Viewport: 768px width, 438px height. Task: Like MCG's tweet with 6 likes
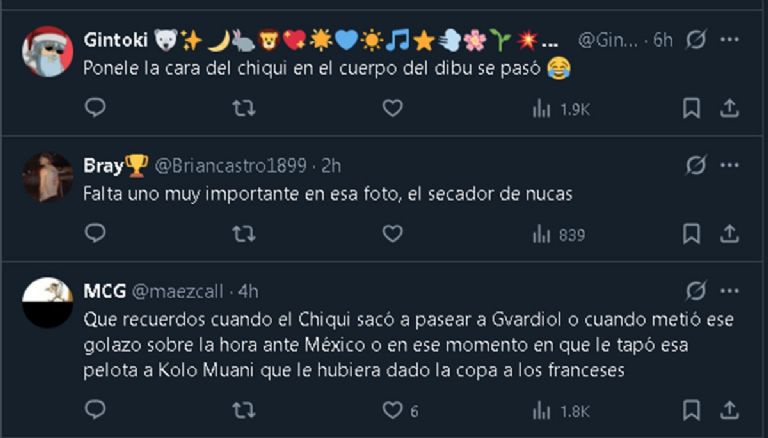[x=393, y=410]
